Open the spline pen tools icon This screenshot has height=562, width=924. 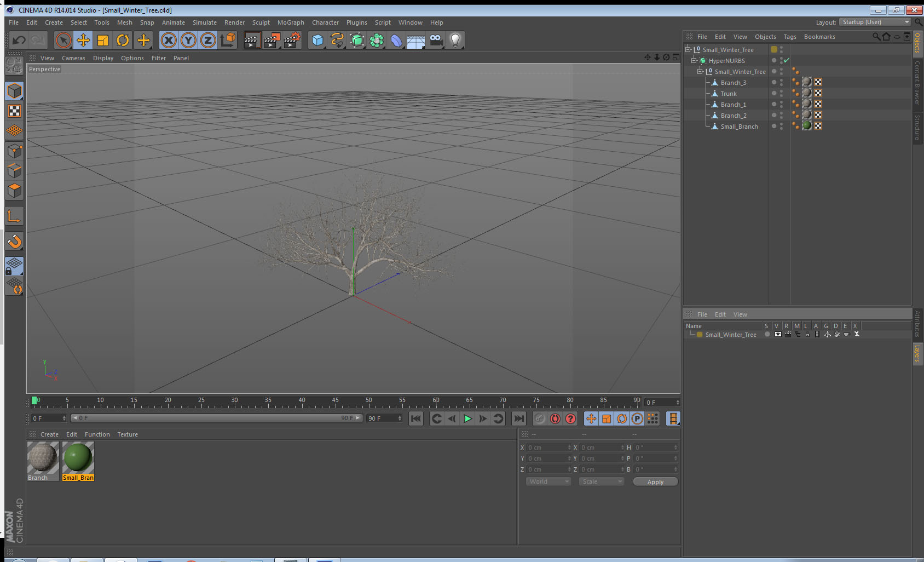337,40
